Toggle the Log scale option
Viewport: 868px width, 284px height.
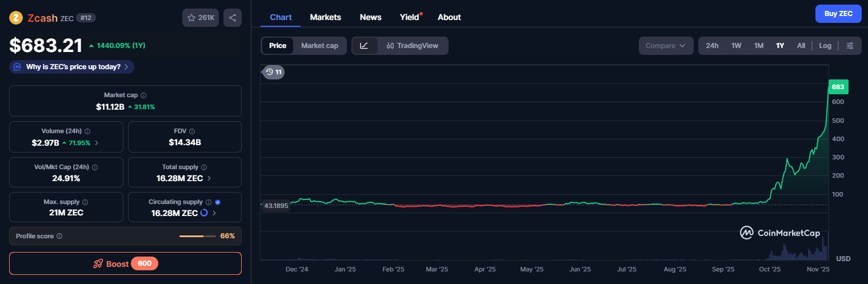[825, 46]
